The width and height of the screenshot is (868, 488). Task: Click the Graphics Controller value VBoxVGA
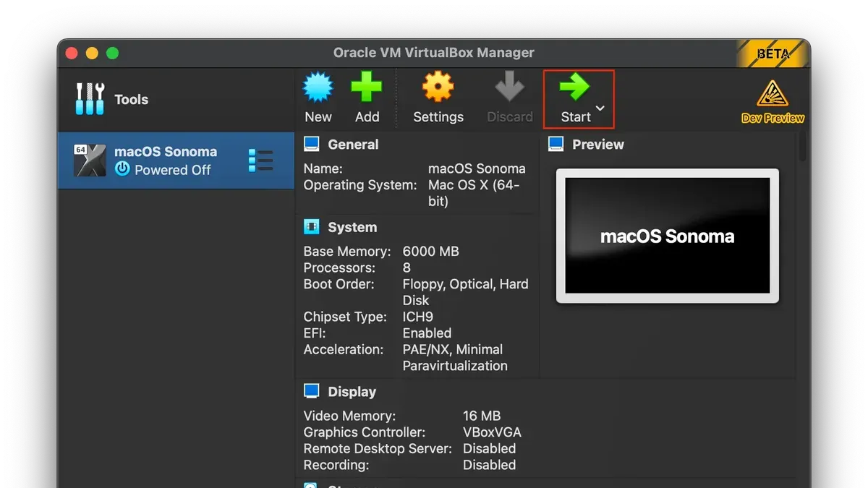coord(492,432)
